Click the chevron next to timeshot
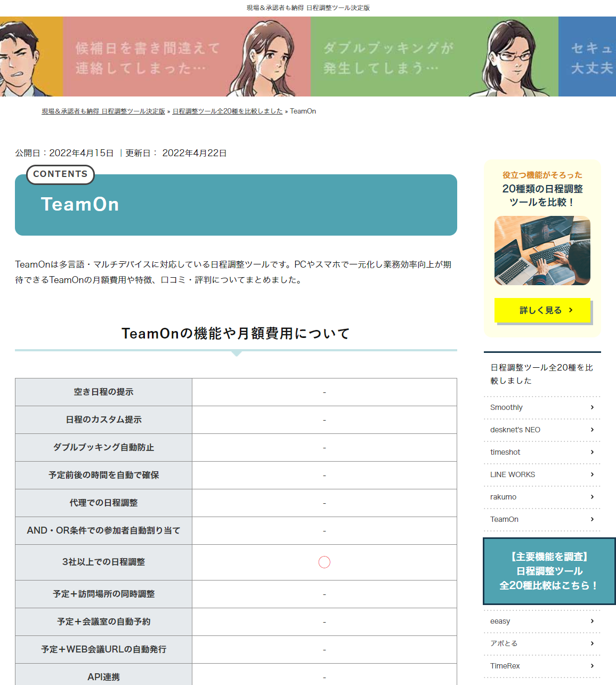Viewport: 616px width, 685px height. [x=592, y=452]
